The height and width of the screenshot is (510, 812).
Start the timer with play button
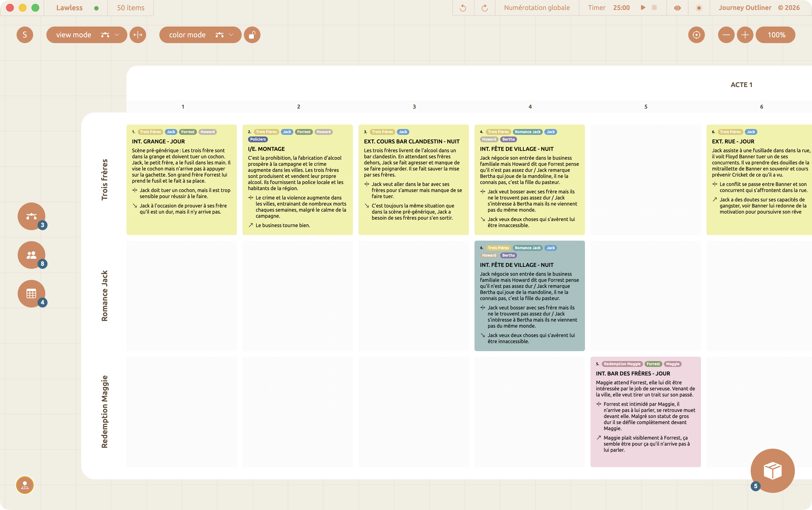pos(643,7)
